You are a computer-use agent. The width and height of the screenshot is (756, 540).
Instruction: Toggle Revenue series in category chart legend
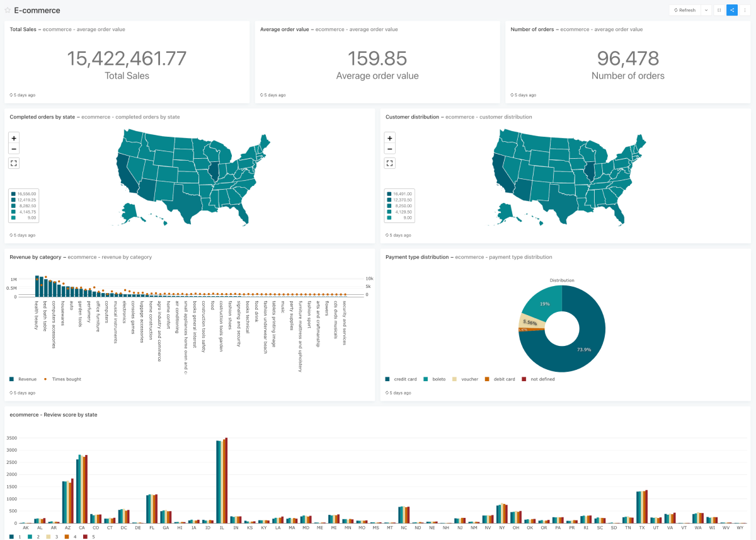point(23,379)
